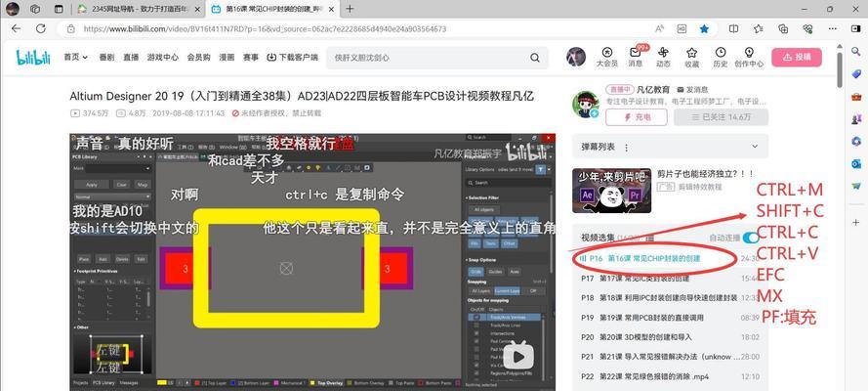Click the 已关注 14.6万 button
The width and height of the screenshot is (868, 391).
pos(721,117)
